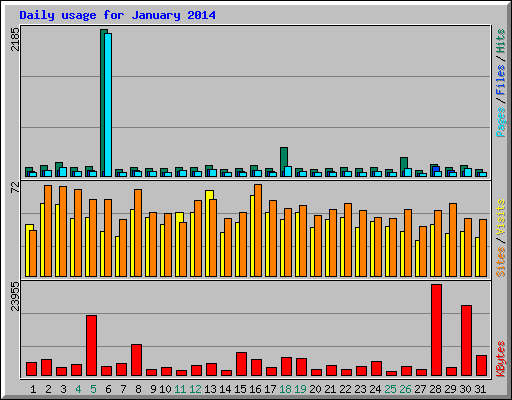
Task: Click the red KBytes bar for day 8
Action: (136, 360)
